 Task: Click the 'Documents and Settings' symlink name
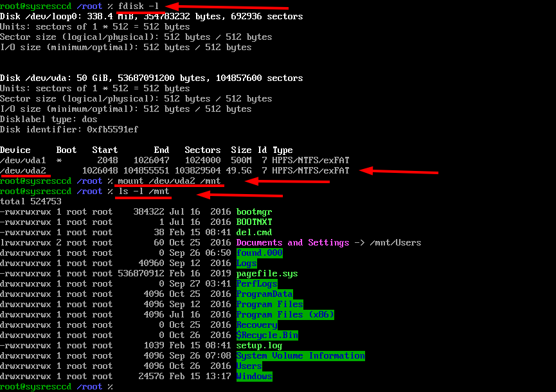(x=293, y=242)
